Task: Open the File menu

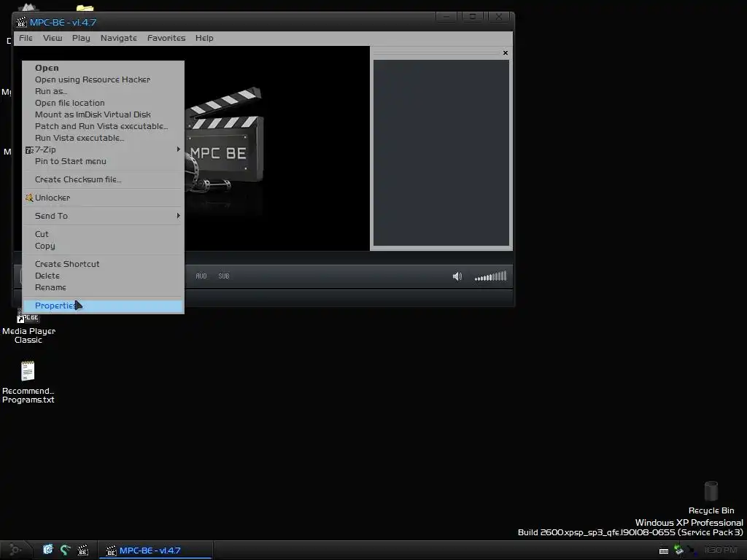Action: (26, 38)
